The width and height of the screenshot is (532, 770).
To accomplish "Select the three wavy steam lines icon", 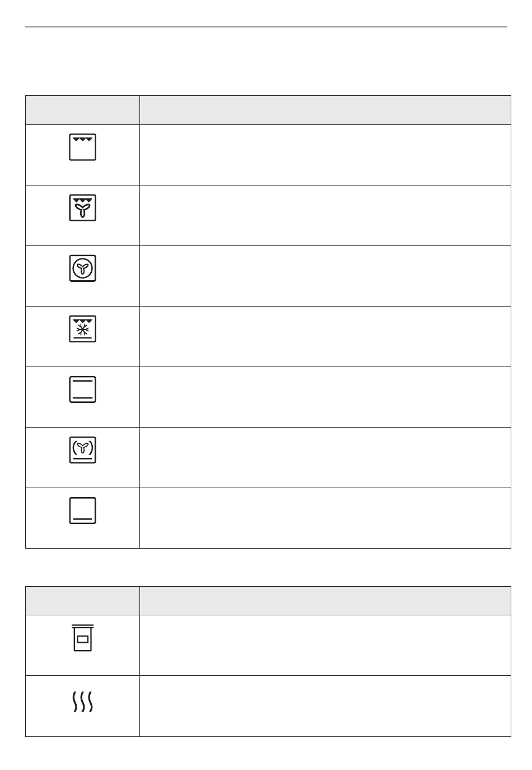I will [83, 701].
